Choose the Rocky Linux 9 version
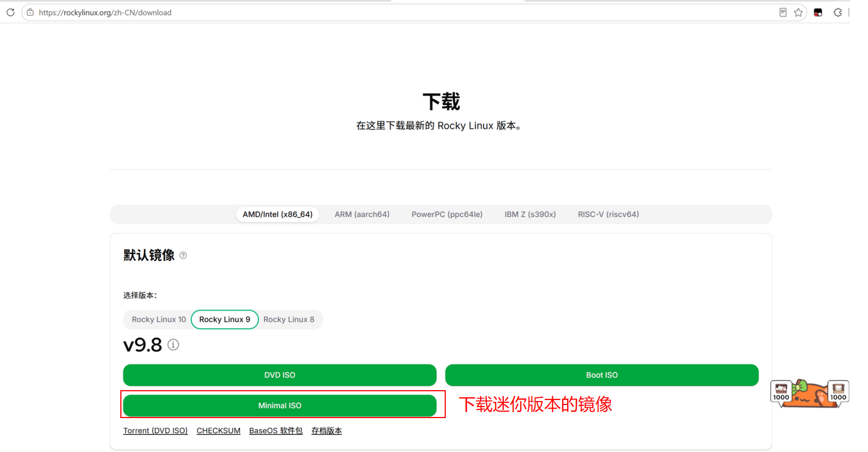 click(225, 319)
